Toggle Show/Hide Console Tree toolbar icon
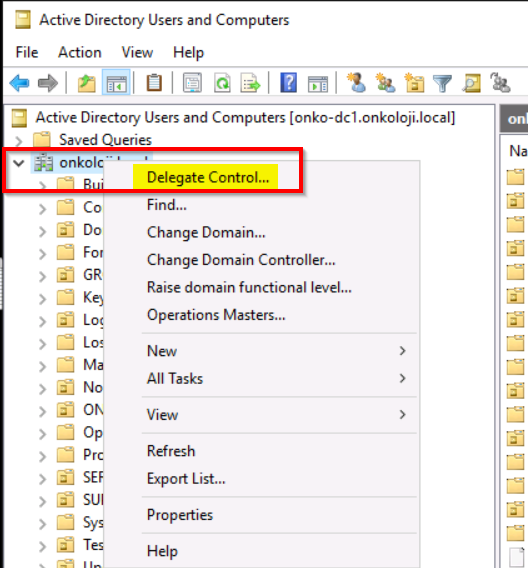The width and height of the screenshot is (528, 568). point(116,83)
